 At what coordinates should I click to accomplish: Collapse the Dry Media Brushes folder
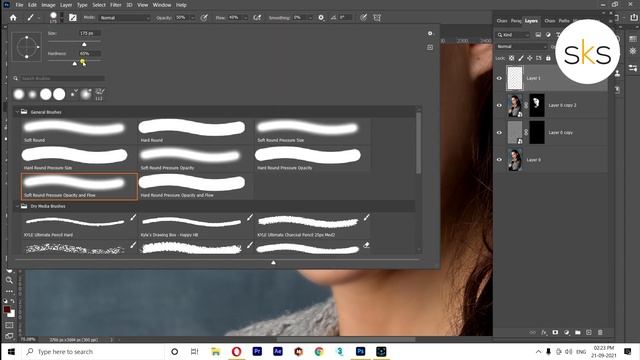point(17,206)
